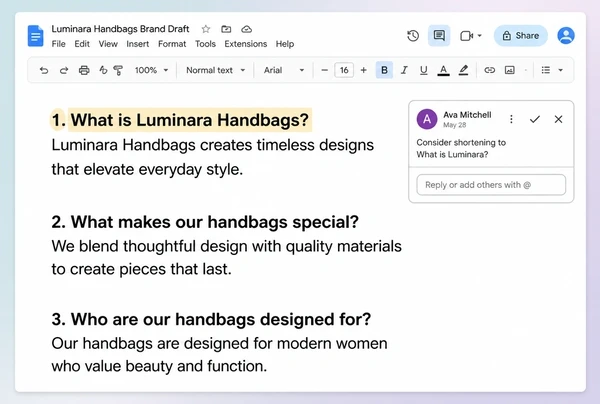Open version history clock icon
600x404 pixels.
click(413, 36)
